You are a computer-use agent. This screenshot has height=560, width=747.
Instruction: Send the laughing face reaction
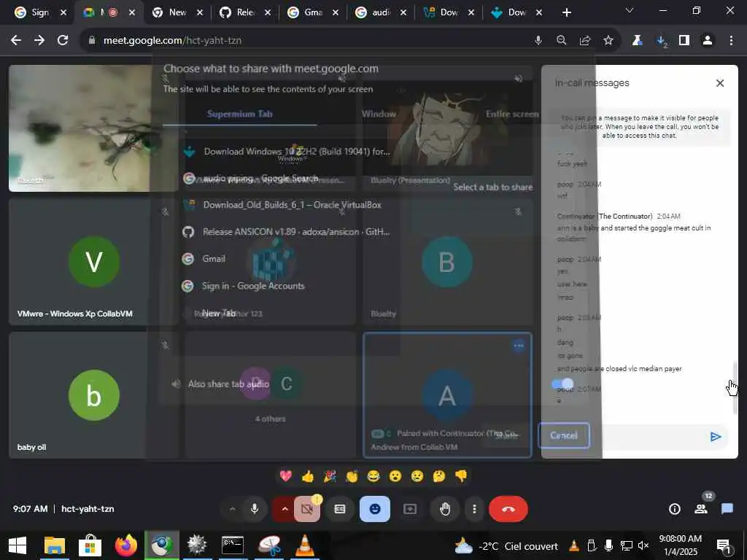pos(373,475)
